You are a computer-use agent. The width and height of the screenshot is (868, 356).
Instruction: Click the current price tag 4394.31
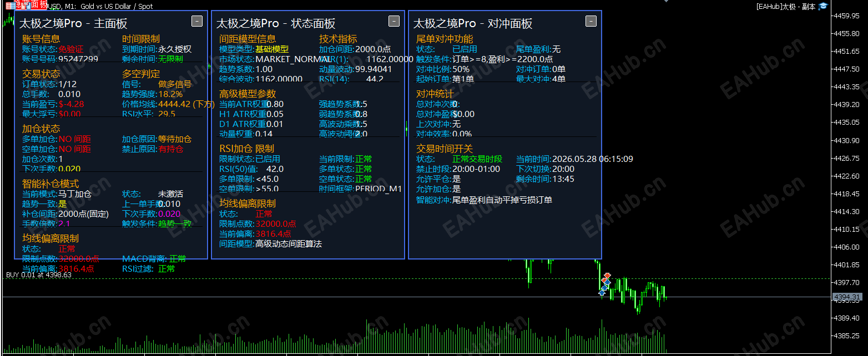click(846, 297)
